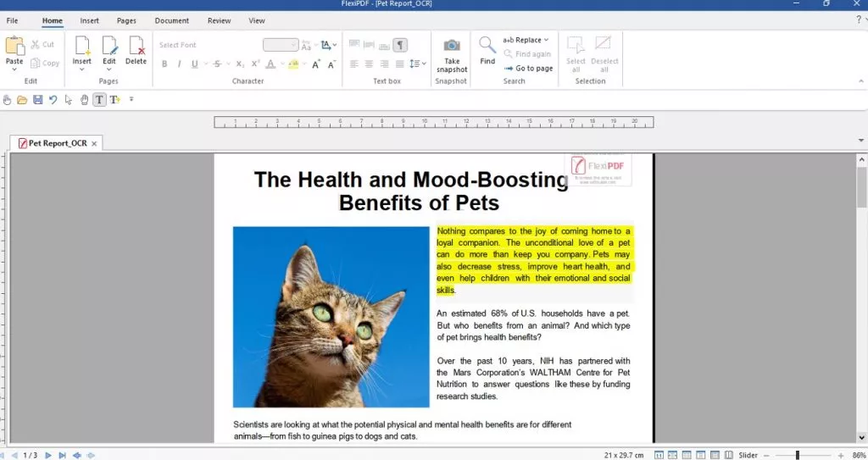This screenshot has height=460, width=868.
Task: Select the arrow pointer tool
Action: (69, 100)
